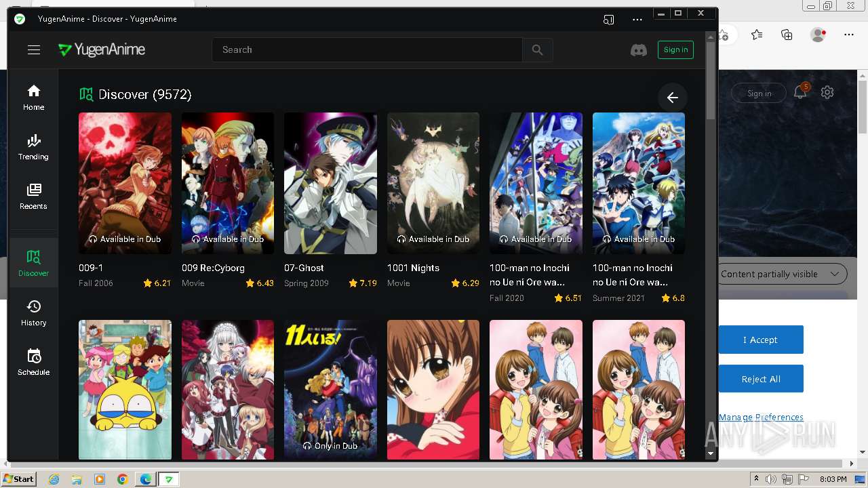Click the back arrow on Discover page
Image resolution: width=868 pixels, height=488 pixels.
pyautogui.click(x=672, y=98)
